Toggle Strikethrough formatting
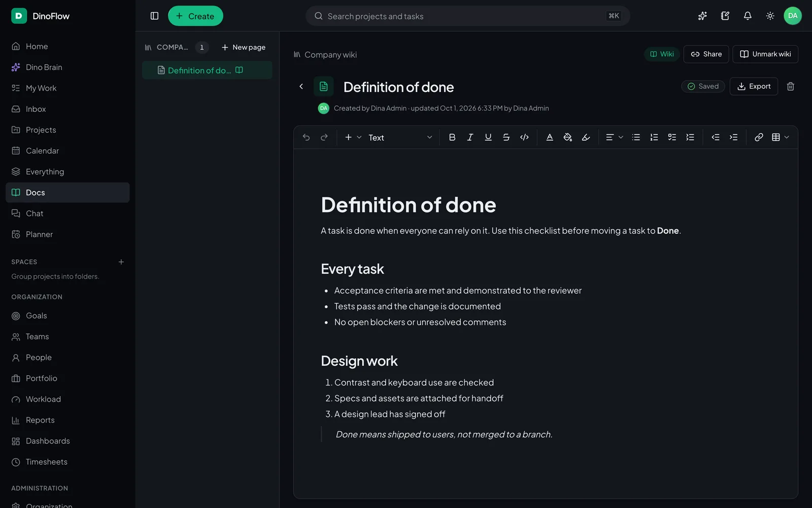Viewport: 812px width, 508px height. tap(506, 137)
